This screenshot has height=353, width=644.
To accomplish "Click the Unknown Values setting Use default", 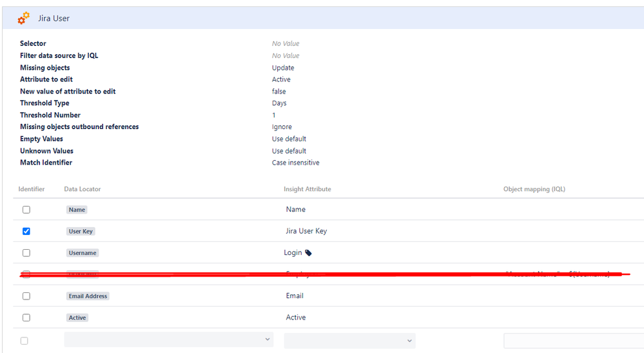I will pos(289,151).
